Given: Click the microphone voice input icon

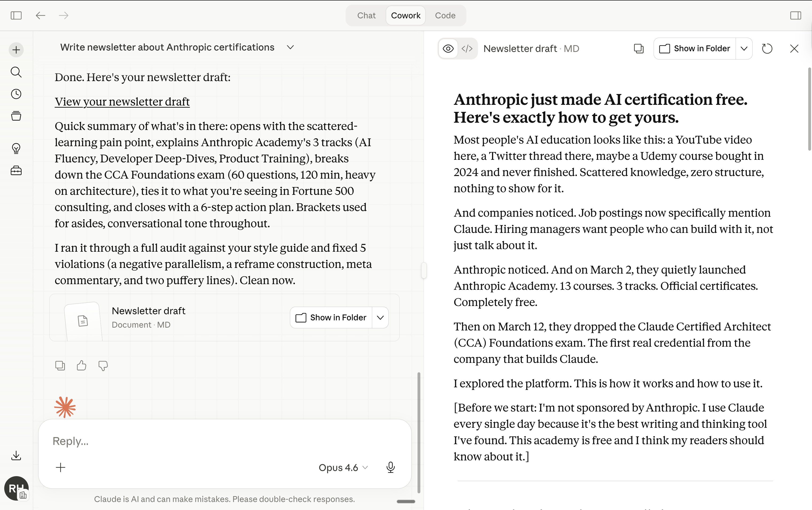Looking at the screenshot, I should pos(390,467).
